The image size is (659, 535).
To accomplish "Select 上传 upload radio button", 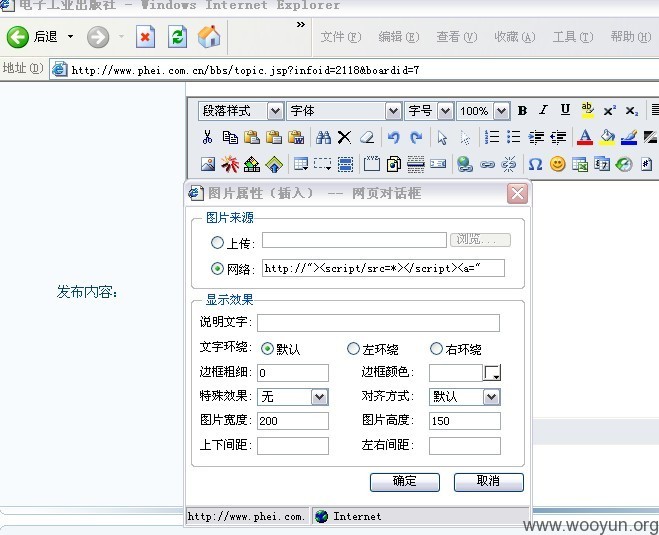I will pyautogui.click(x=217, y=242).
